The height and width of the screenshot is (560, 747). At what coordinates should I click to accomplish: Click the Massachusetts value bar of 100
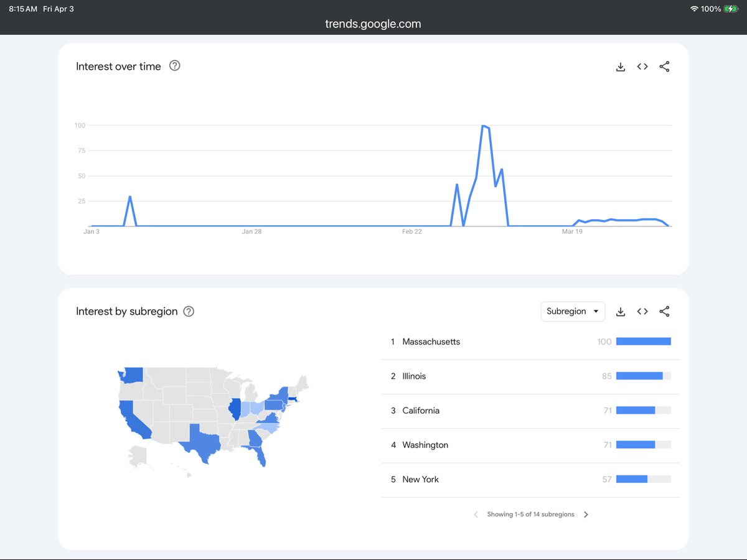[x=644, y=342]
